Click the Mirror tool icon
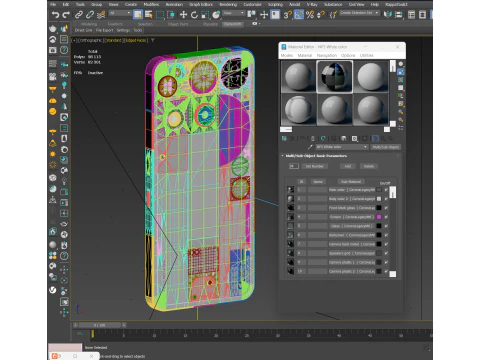Image resolution: width=480 pixels, height=360 pixels. 387,14
